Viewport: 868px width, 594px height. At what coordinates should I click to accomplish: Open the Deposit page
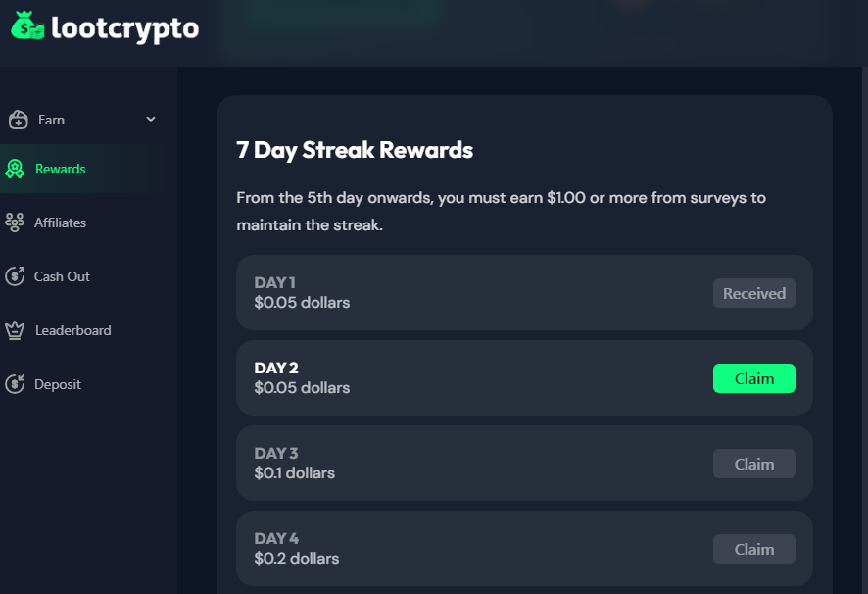click(x=58, y=384)
